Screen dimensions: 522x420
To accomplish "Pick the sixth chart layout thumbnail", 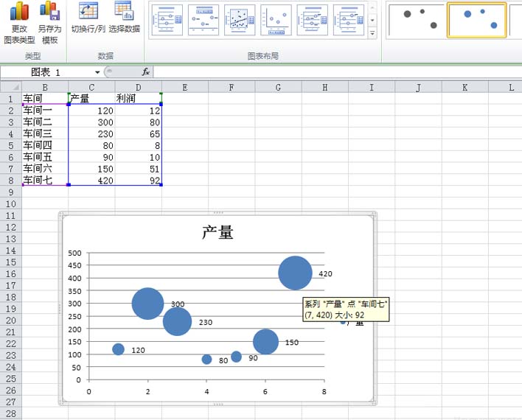I will (349, 21).
